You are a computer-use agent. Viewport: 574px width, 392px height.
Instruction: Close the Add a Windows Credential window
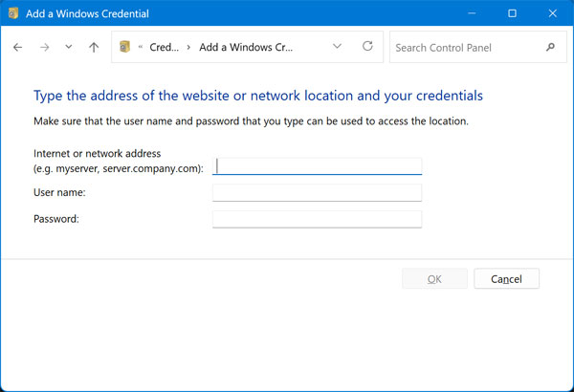(x=552, y=13)
